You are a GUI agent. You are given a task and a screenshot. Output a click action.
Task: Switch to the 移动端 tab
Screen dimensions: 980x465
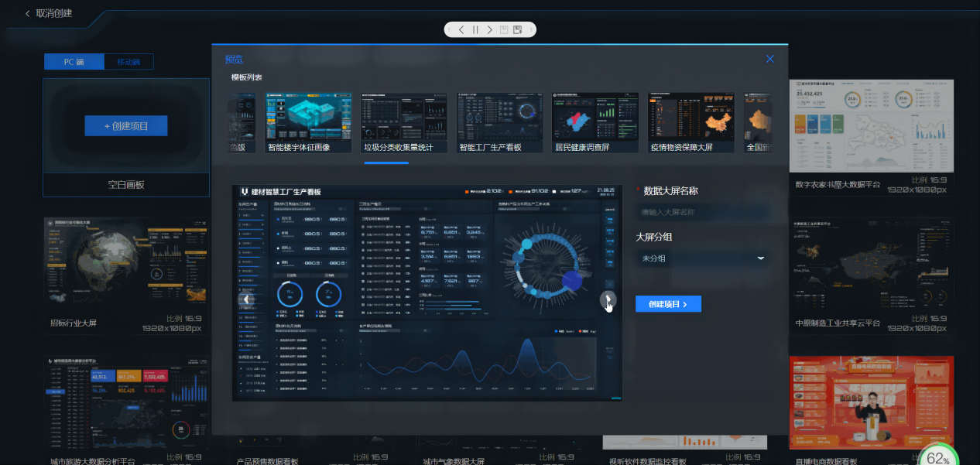click(x=128, y=62)
